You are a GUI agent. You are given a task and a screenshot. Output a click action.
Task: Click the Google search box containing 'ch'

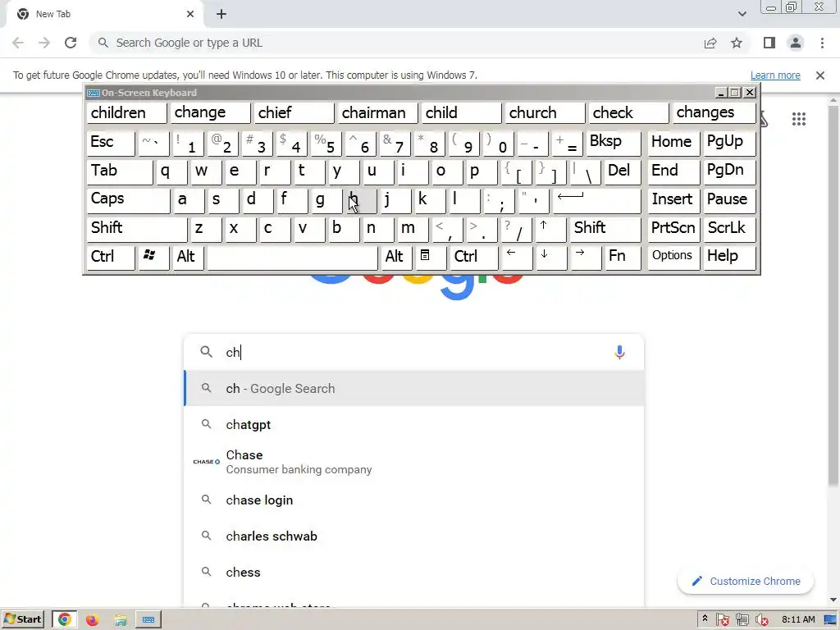coord(413,352)
